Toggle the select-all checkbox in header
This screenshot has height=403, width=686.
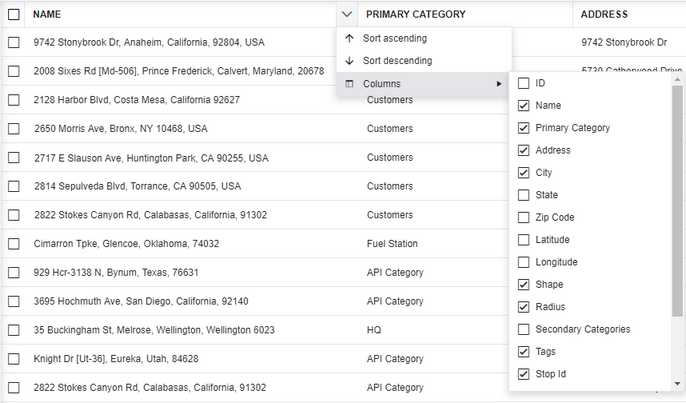click(14, 15)
